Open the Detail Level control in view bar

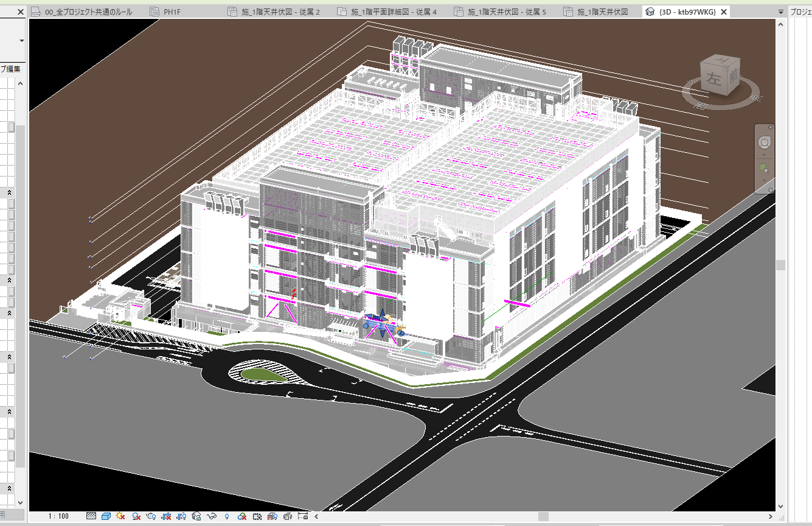click(91, 516)
